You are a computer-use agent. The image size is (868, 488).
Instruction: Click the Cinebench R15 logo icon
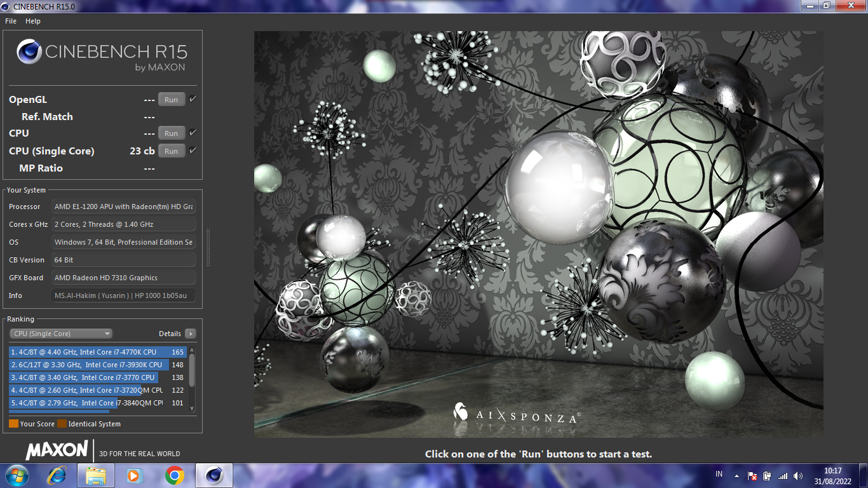(x=29, y=52)
